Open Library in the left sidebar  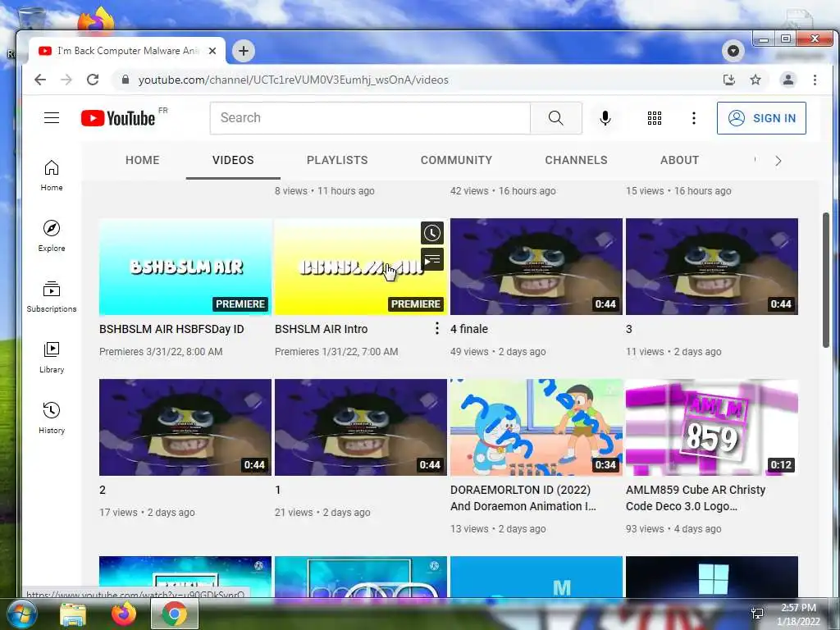pyautogui.click(x=52, y=358)
